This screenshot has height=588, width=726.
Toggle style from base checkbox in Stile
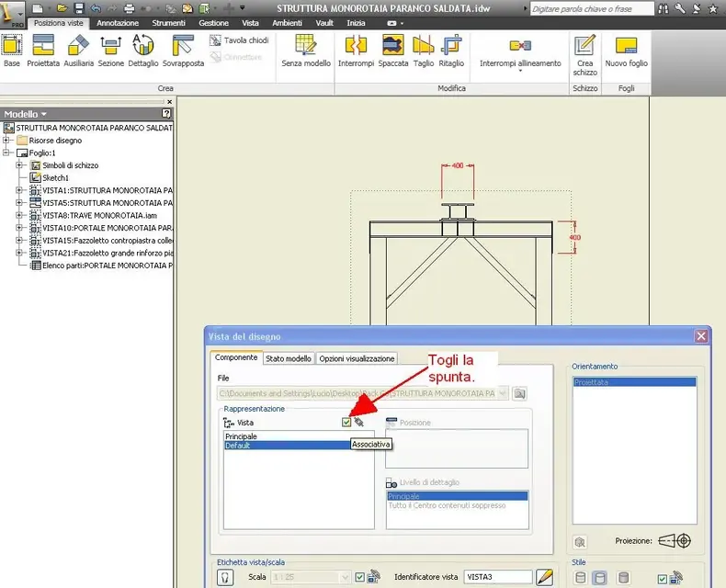click(662, 578)
